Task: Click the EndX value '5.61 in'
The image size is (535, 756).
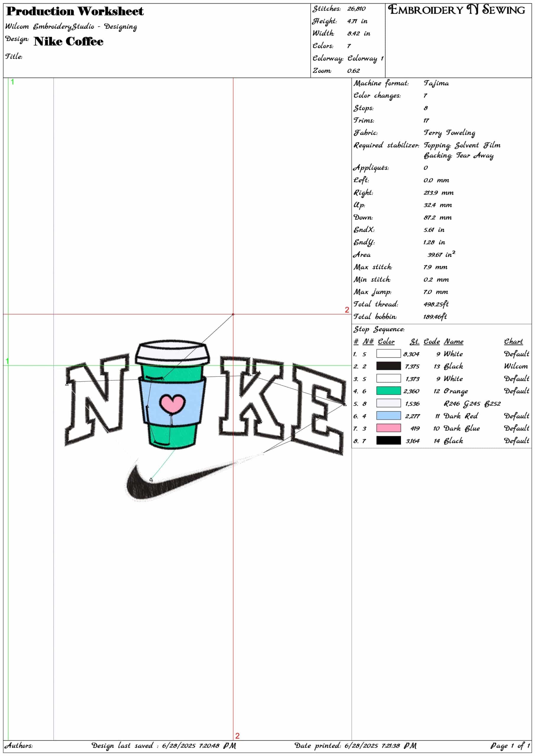Action: 434,230
